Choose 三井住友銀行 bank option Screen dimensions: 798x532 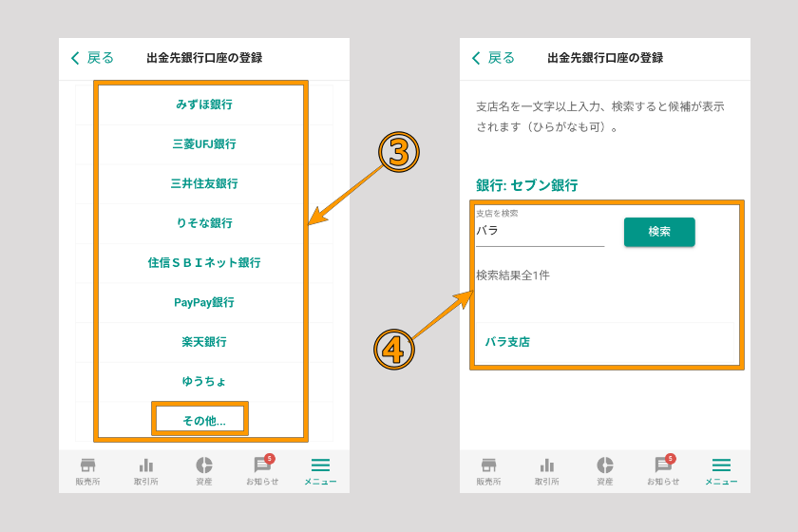tap(204, 183)
